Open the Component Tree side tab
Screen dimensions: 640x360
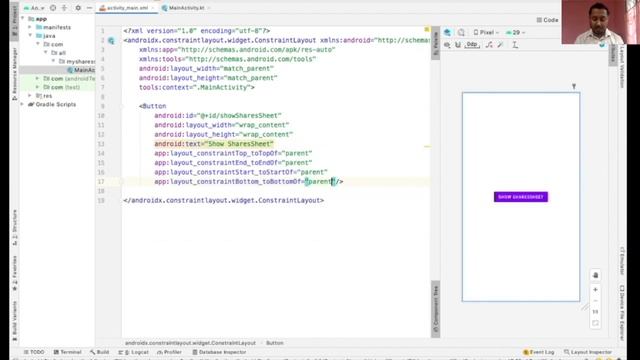click(x=436, y=309)
